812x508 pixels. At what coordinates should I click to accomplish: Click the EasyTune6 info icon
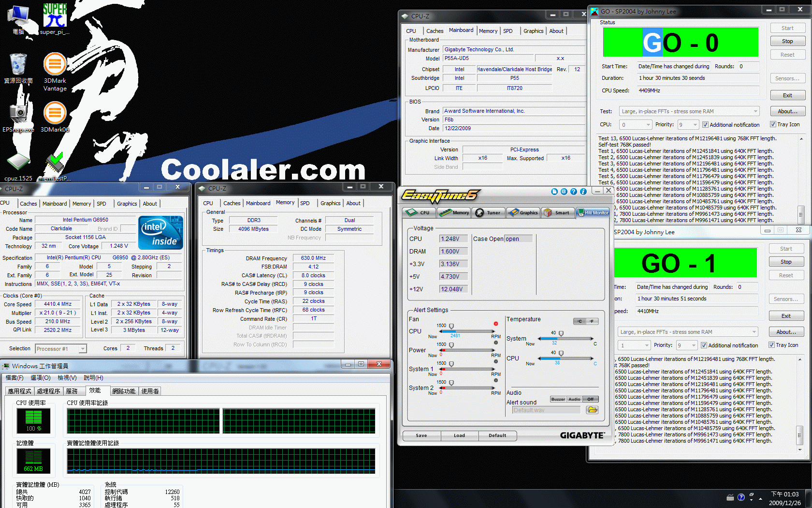583,192
